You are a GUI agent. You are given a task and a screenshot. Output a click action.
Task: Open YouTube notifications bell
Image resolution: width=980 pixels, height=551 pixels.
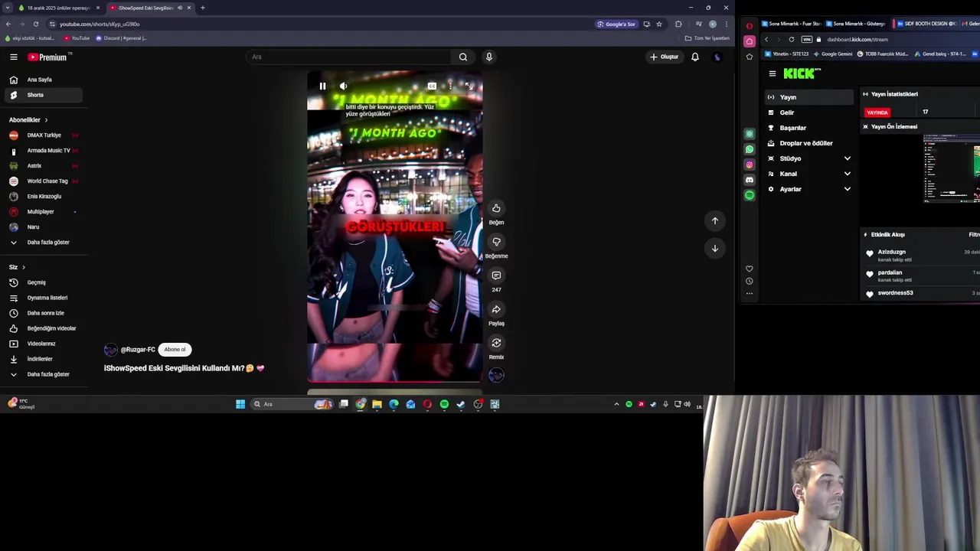695,57
